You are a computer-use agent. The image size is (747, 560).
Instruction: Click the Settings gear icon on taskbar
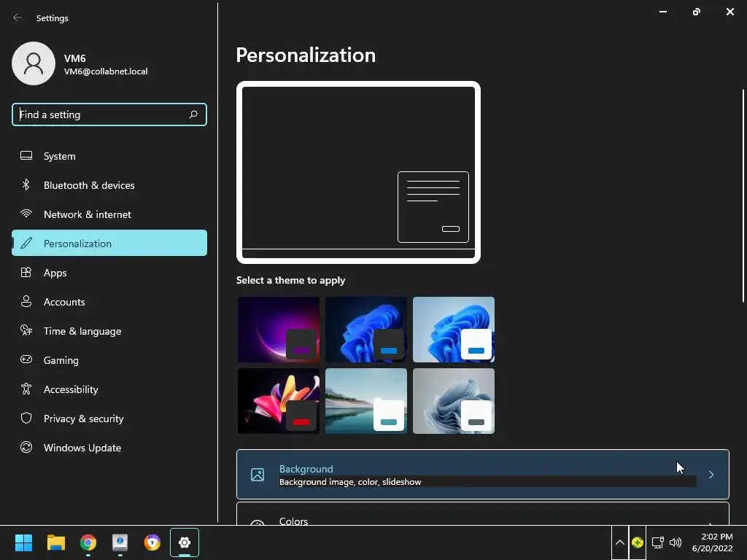coord(185,542)
